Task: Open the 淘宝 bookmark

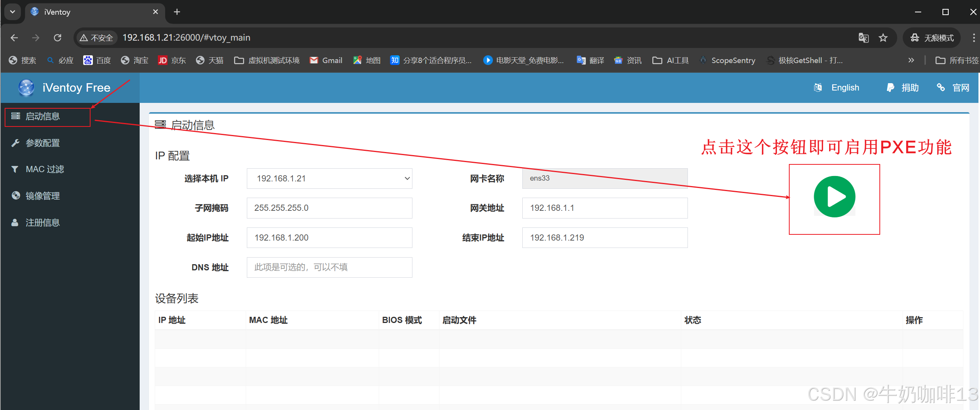Action: [x=135, y=60]
